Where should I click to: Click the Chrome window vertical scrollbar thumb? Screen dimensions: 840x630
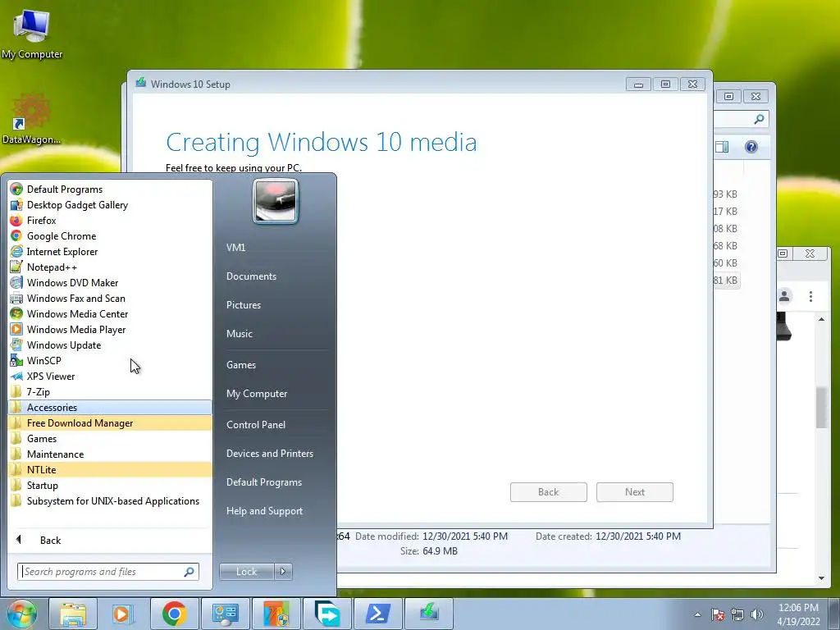821,408
